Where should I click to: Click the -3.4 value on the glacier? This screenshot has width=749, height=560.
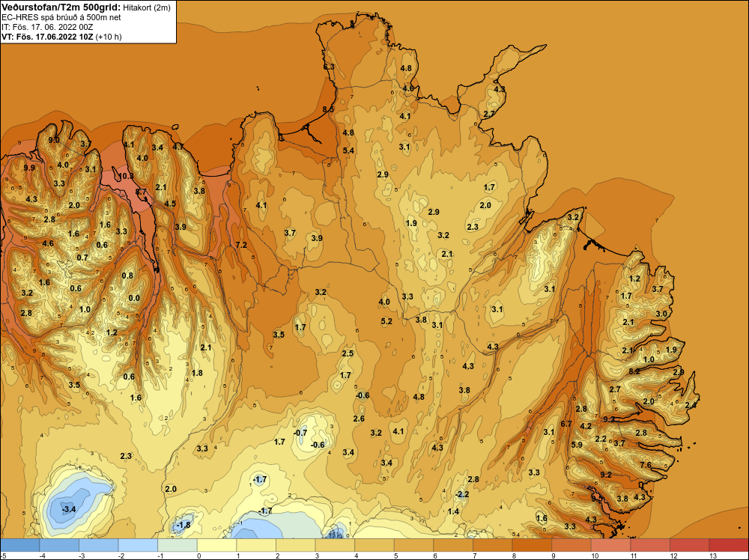[x=69, y=509]
